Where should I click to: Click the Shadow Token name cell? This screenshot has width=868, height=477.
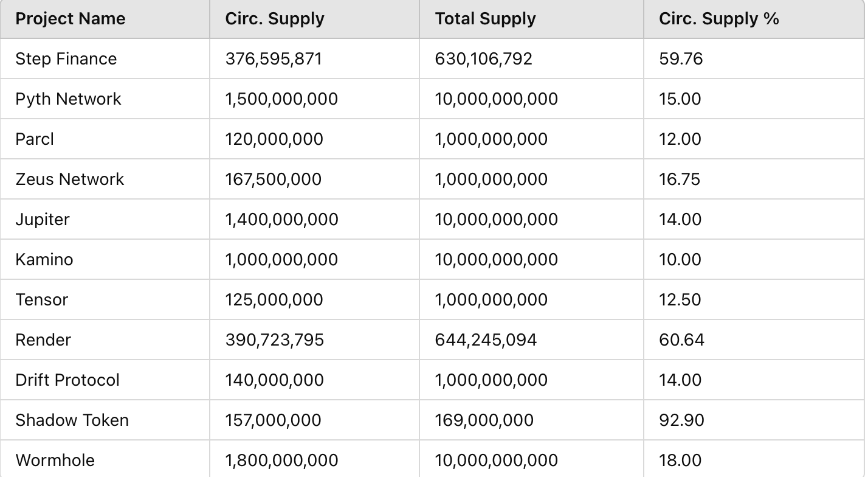72,420
